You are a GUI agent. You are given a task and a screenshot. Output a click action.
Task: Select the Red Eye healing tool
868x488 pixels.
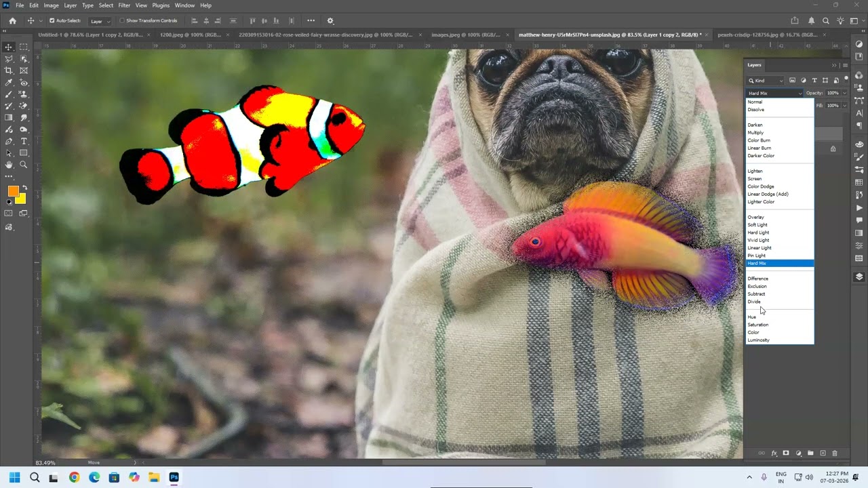click(24, 83)
